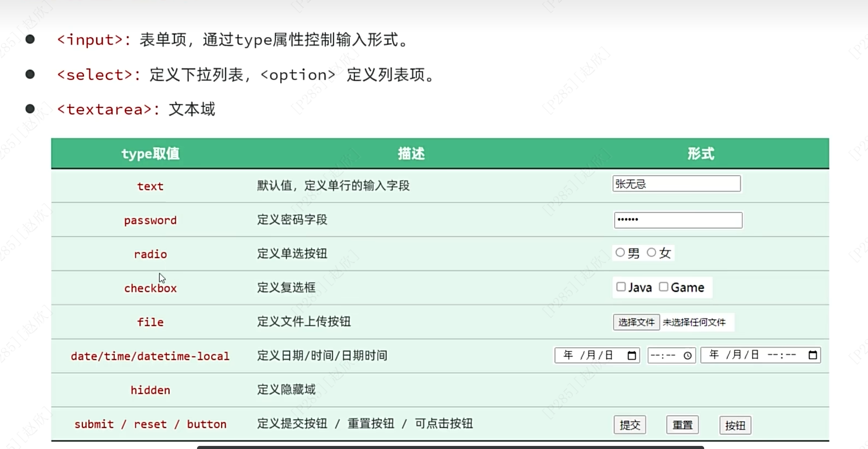
Task: Click the 选择文件 file upload button
Action: pyautogui.click(x=636, y=322)
